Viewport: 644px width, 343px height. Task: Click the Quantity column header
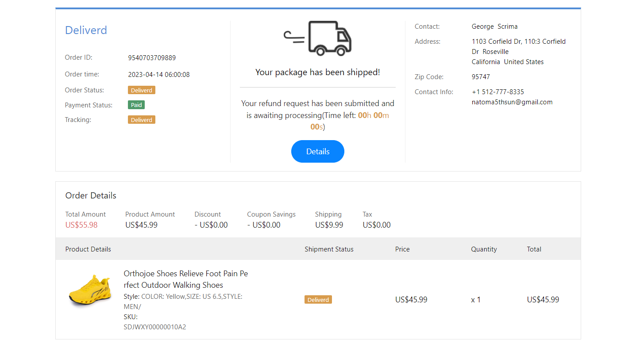[x=484, y=249]
